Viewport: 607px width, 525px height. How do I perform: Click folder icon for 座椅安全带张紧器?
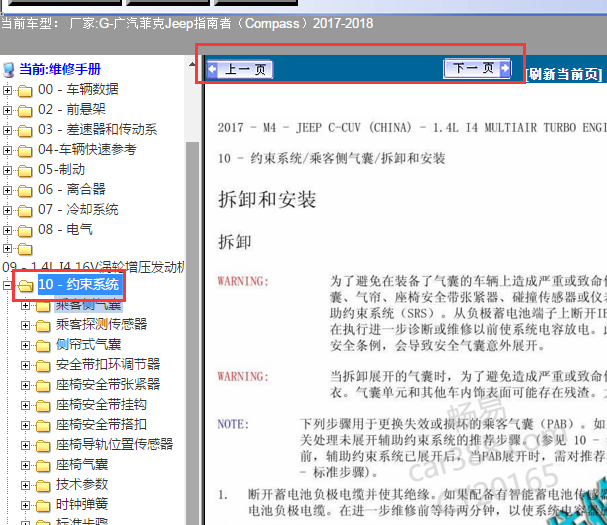point(43,386)
